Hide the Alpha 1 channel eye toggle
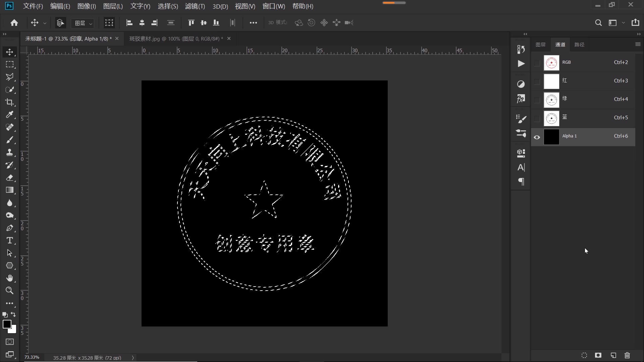644x362 pixels. pyautogui.click(x=537, y=137)
